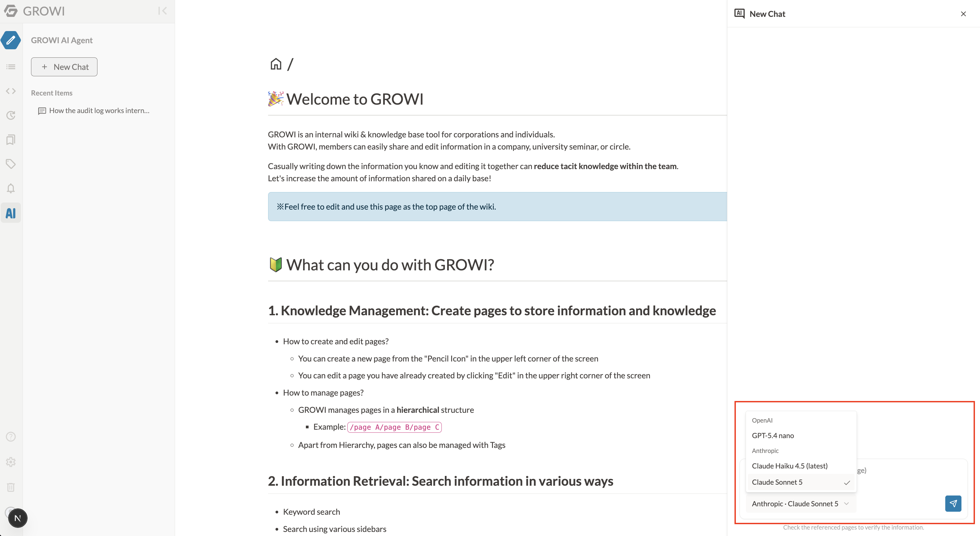The image size is (980, 536).
Task: Open the tags sidebar icon
Action: tap(11, 164)
